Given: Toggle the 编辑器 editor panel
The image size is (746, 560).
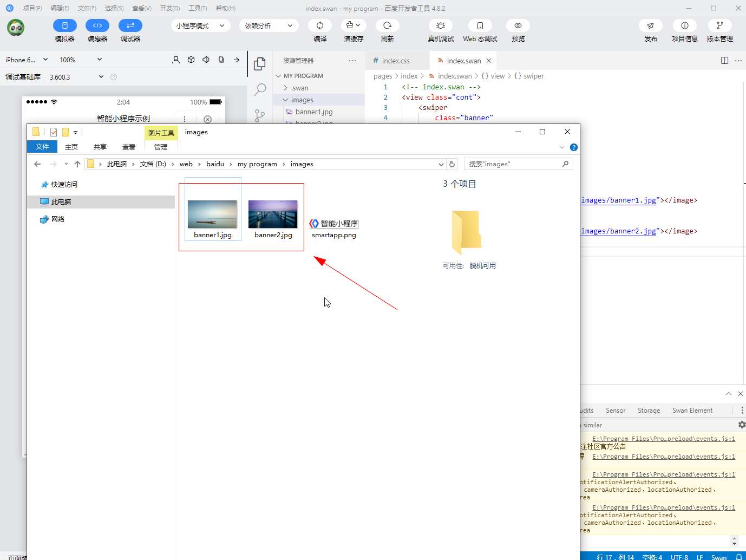Looking at the screenshot, I should coord(97,26).
